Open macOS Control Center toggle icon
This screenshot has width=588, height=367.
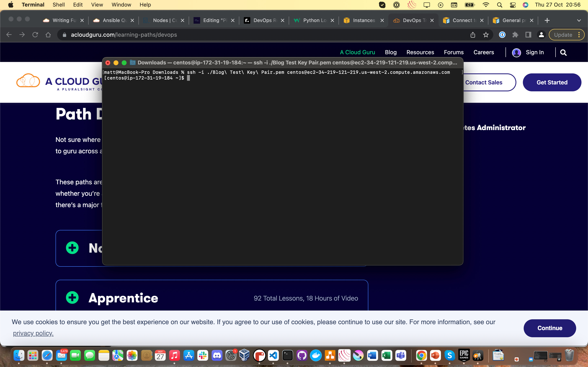point(513,5)
